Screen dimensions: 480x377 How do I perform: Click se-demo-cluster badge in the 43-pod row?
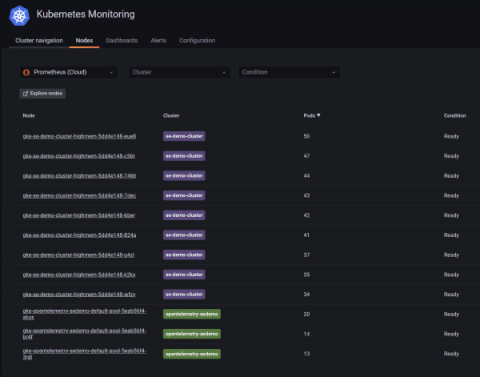(x=184, y=196)
